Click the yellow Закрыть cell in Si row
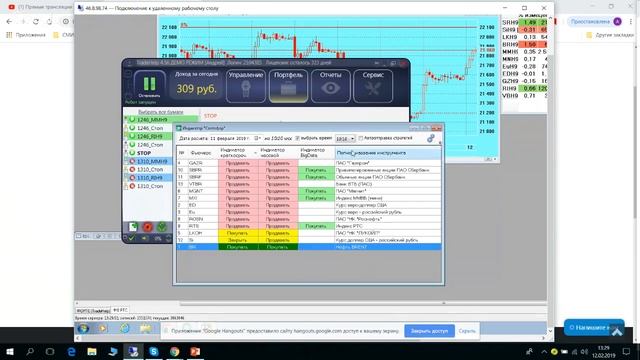The image size is (640, 360). 238,240
